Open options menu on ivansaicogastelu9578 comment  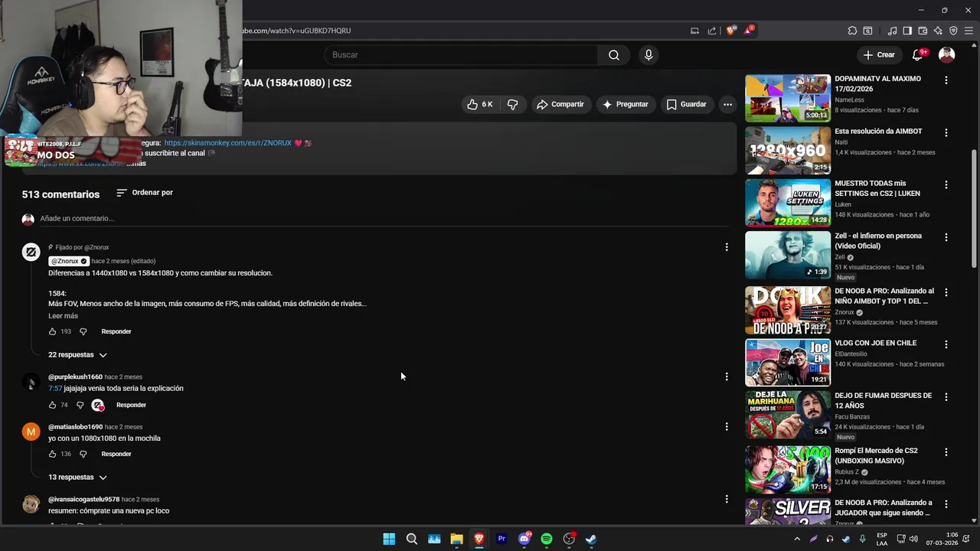[x=727, y=499]
